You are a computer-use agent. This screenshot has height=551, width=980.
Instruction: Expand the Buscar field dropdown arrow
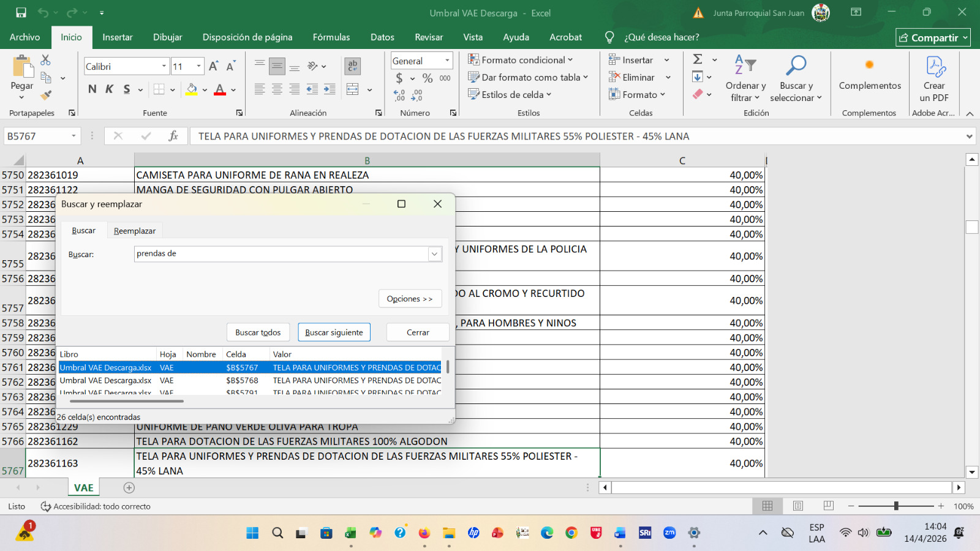pyautogui.click(x=434, y=254)
